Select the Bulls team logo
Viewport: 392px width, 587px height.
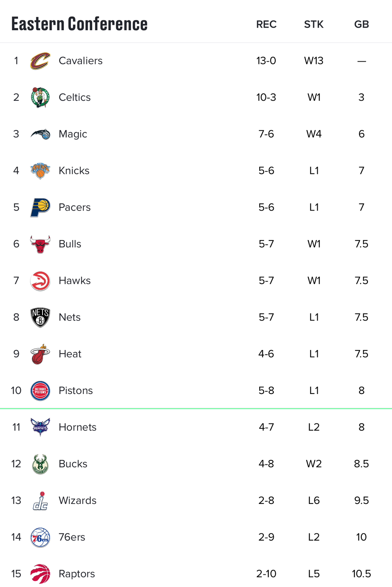pyautogui.click(x=40, y=244)
